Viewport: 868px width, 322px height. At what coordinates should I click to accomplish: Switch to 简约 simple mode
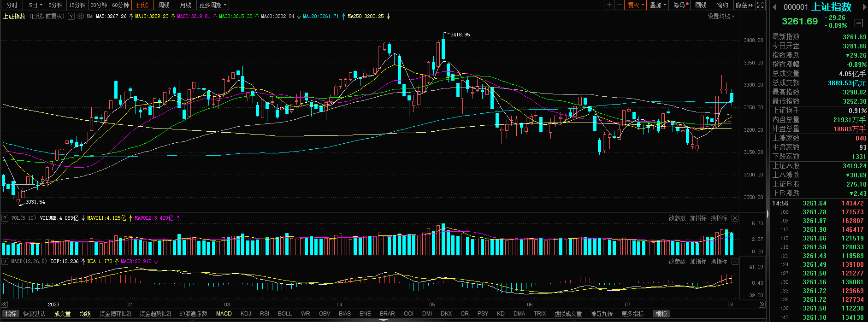(723, 5)
